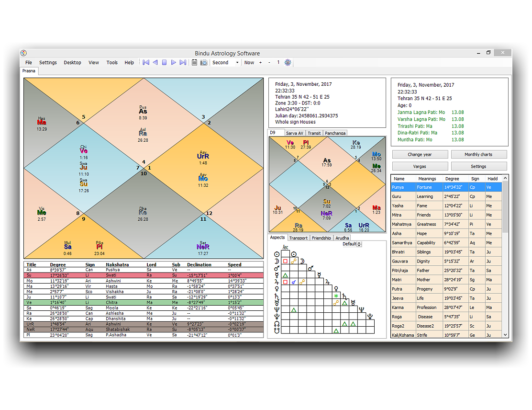Viewport: 532px width, 410px height.
Task: Jump to first step with skip-back icon
Action: tap(146, 62)
